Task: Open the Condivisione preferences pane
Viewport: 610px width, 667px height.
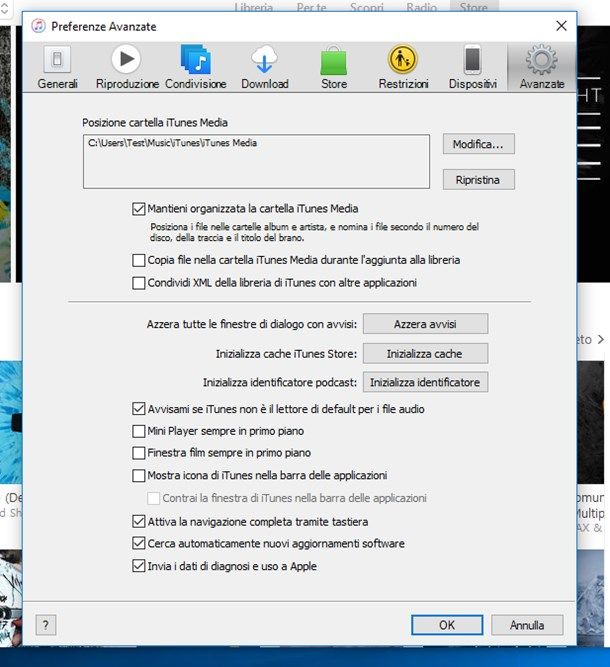Action: click(x=196, y=67)
